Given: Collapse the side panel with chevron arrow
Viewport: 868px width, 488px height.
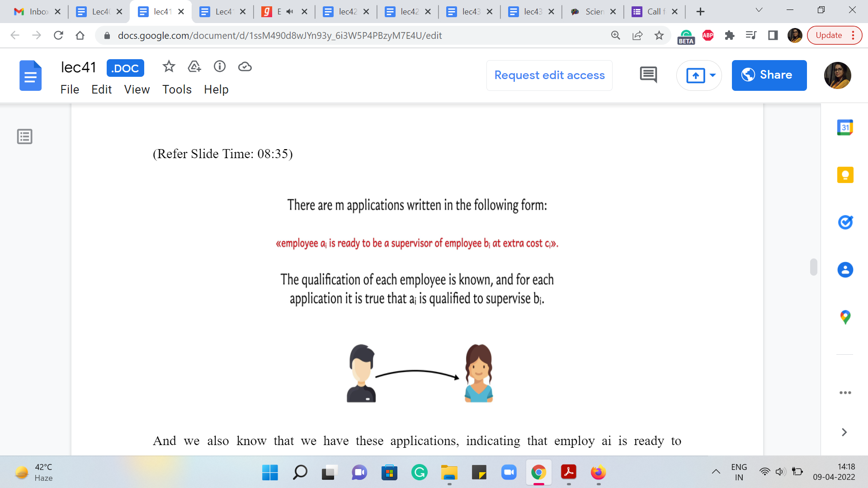Looking at the screenshot, I should 844,432.
